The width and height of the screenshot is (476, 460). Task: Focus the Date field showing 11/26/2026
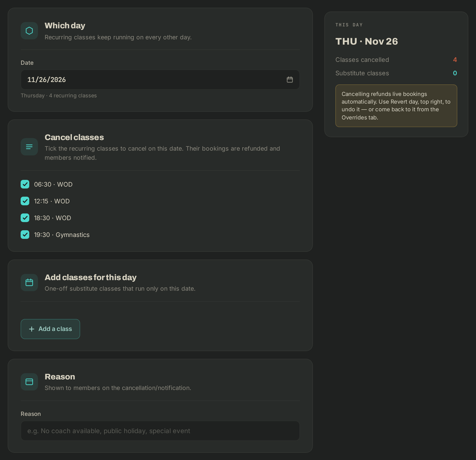160,80
